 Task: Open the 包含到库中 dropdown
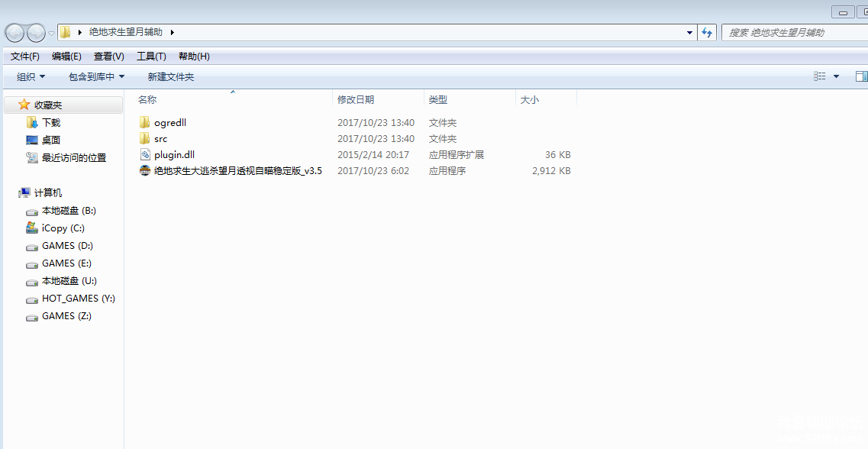coord(96,77)
